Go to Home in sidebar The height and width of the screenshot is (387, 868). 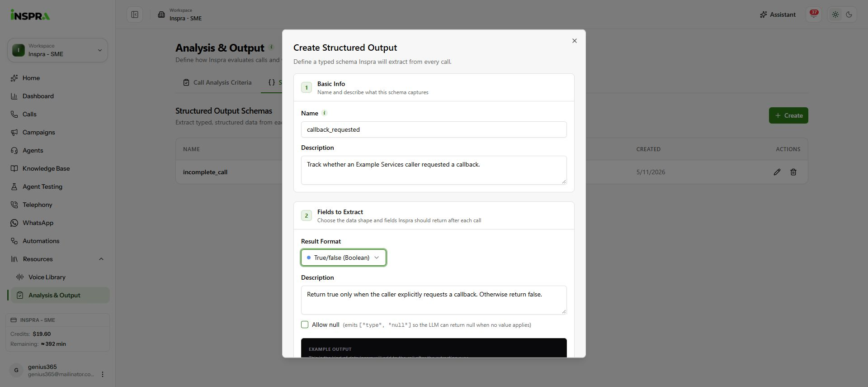point(57,78)
